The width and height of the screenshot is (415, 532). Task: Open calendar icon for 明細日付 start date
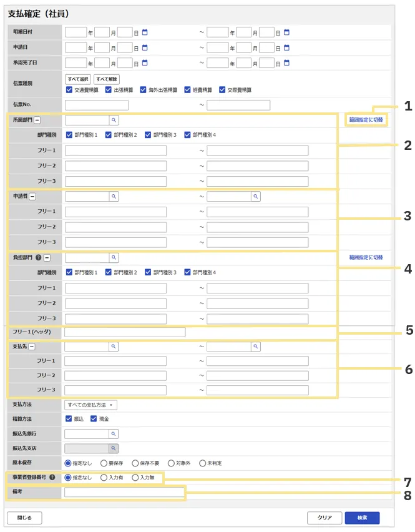pos(145,32)
